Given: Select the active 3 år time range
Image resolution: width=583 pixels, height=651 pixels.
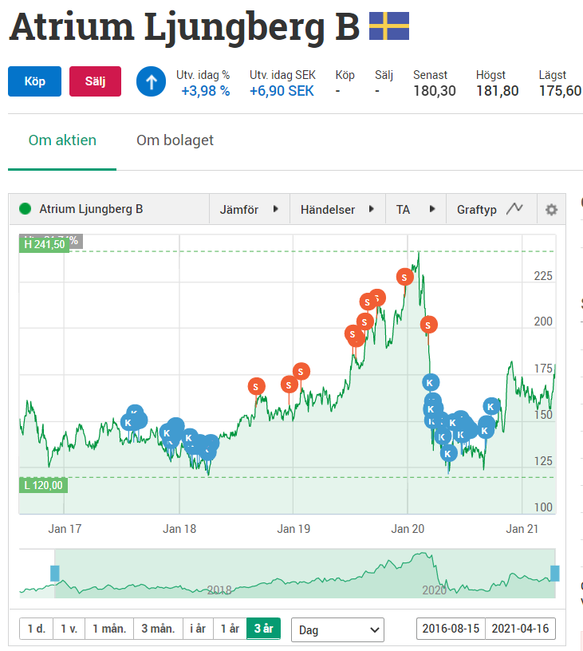Looking at the screenshot, I should click(x=264, y=629).
